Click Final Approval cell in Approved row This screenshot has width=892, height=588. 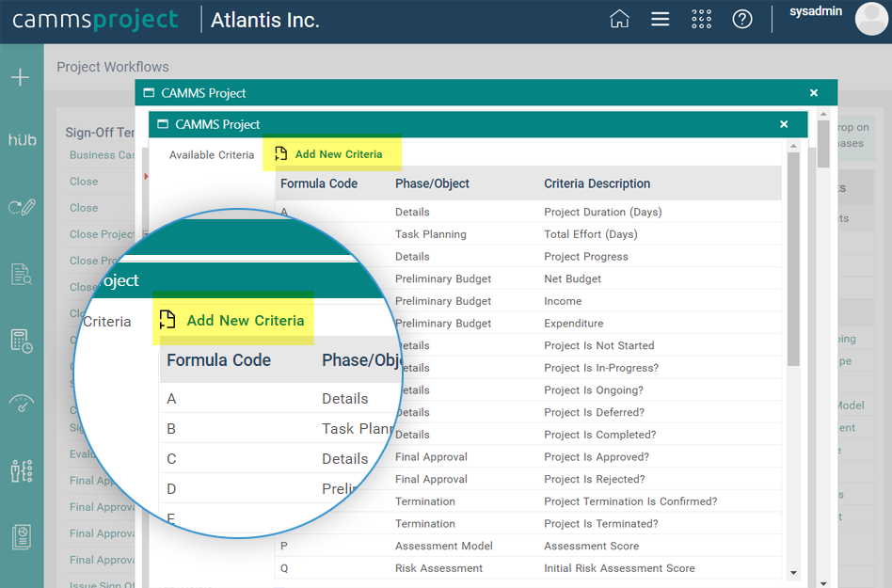tap(431, 456)
